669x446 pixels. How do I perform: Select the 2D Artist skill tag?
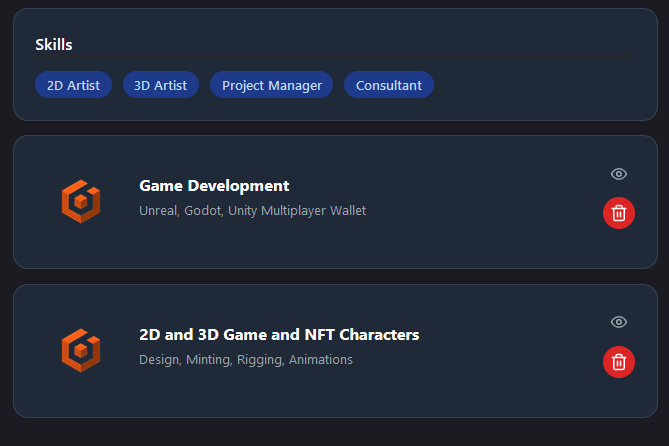(x=73, y=85)
